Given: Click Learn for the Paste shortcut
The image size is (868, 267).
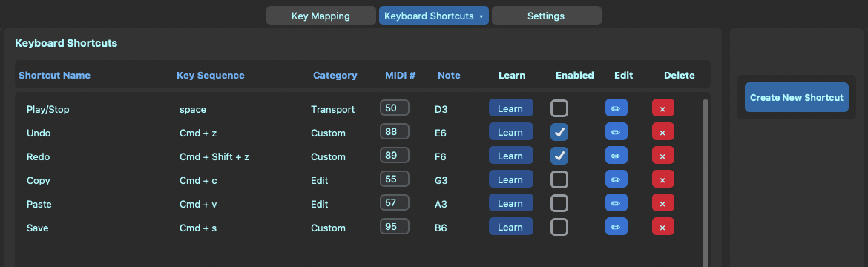Looking at the screenshot, I should pyautogui.click(x=510, y=203).
